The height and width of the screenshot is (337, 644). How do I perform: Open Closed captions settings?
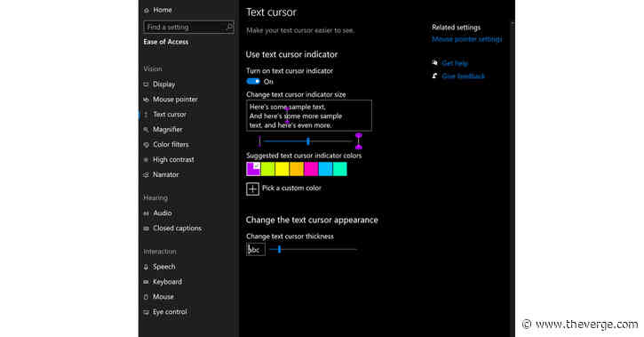[177, 229]
